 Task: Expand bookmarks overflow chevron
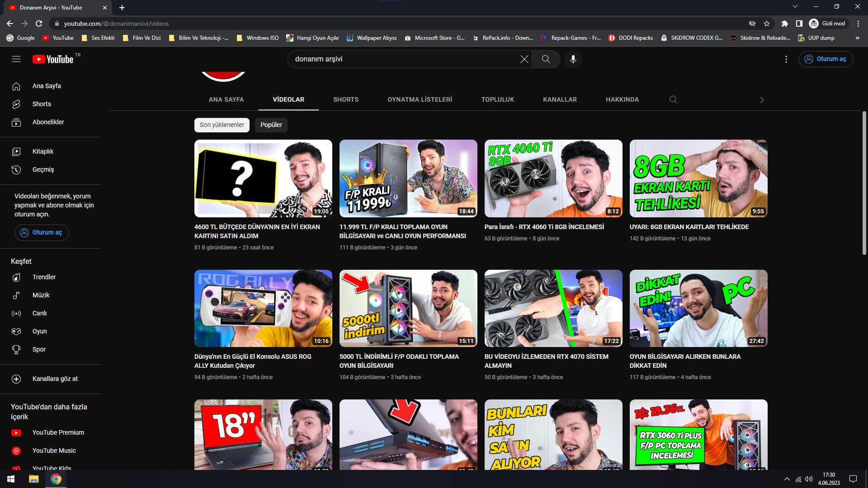[857, 38]
